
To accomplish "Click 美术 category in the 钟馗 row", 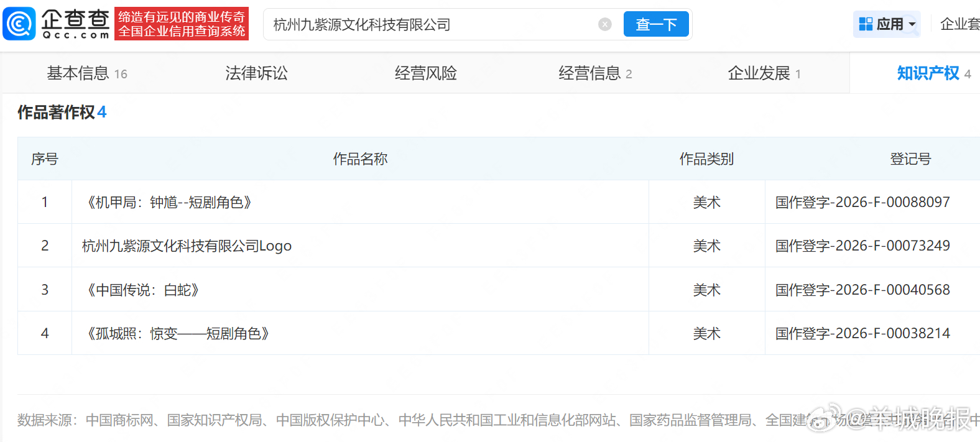I will [707, 203].
